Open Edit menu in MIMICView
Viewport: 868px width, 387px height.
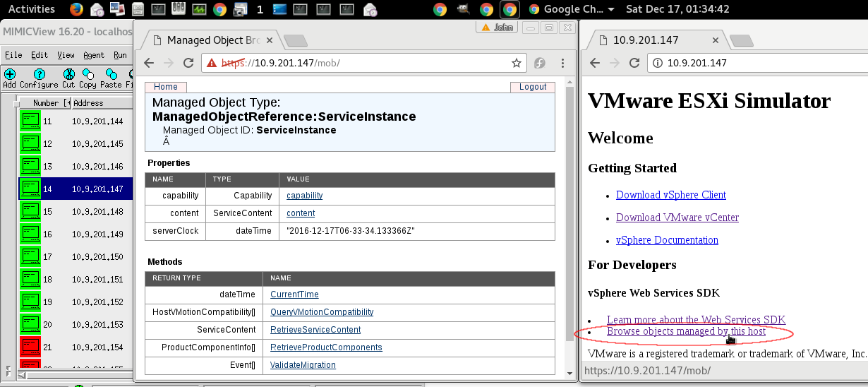click(40, 55)
